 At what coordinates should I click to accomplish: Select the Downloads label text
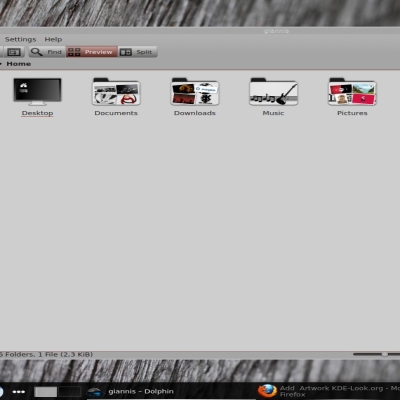195,113
